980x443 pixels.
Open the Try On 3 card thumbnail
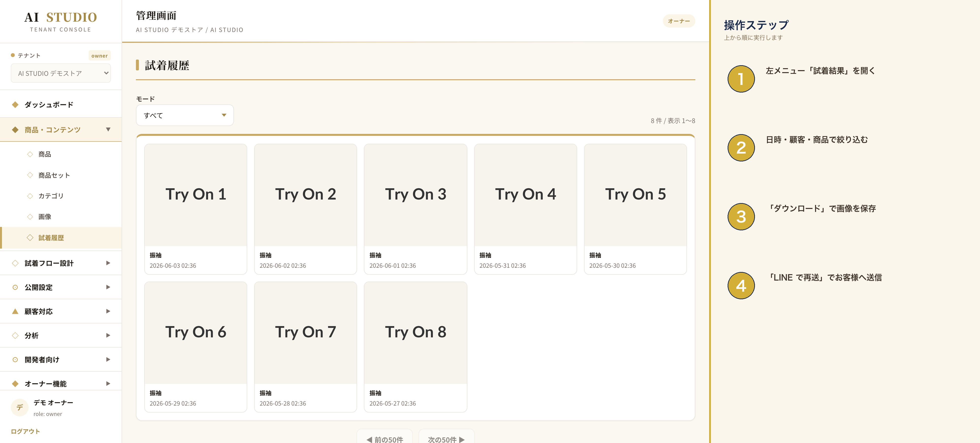(x=415, y=195)
